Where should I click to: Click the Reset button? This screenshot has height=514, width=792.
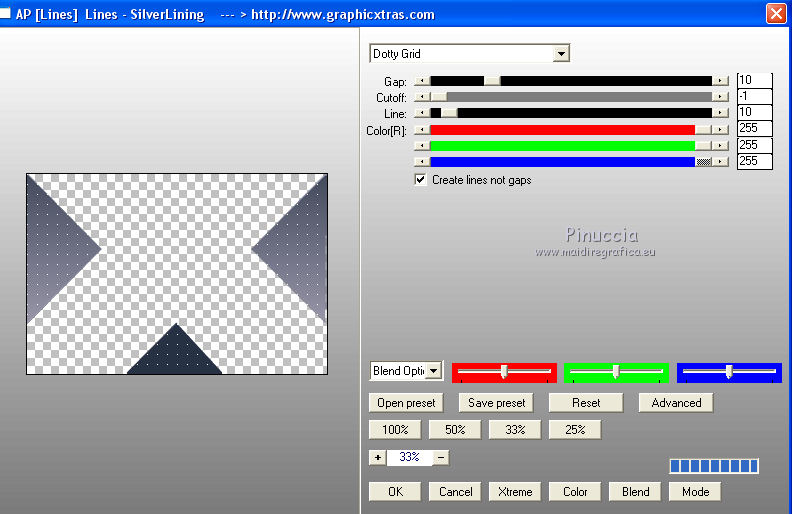tap(586, 403)
